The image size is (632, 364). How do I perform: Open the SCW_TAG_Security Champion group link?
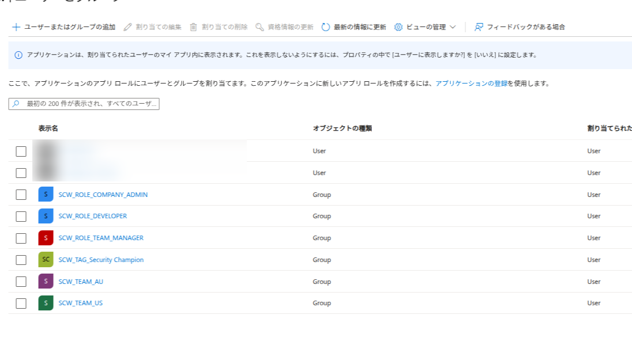[101, 260]
